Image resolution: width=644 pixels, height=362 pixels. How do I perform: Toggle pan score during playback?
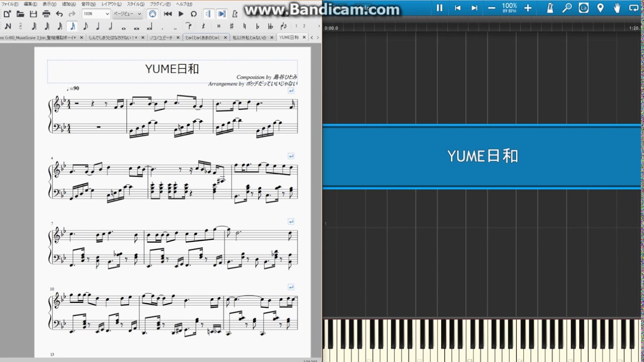tap(221, 14)
